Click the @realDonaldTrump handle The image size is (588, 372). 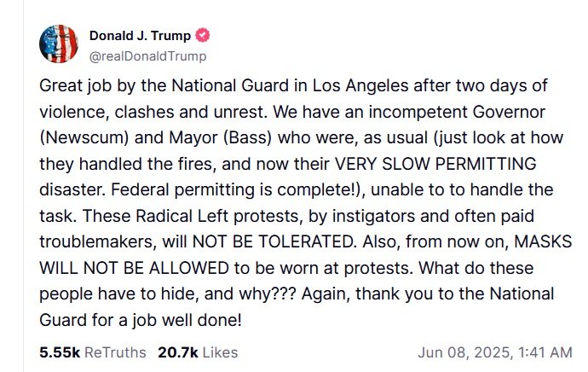147,55
